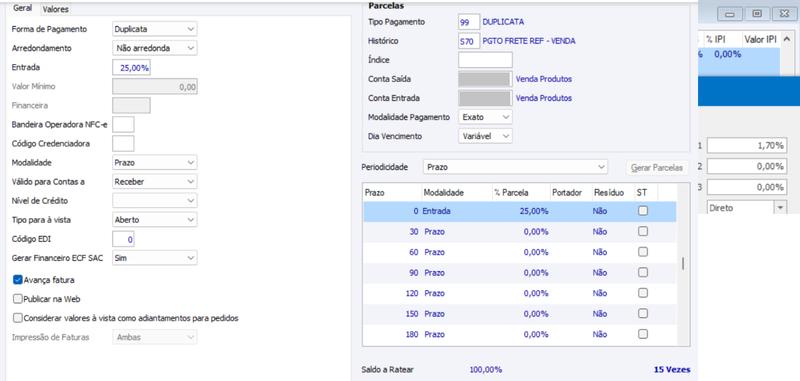Click the Histórico code field
Screen dimensions: 800x381
[469, 41]
